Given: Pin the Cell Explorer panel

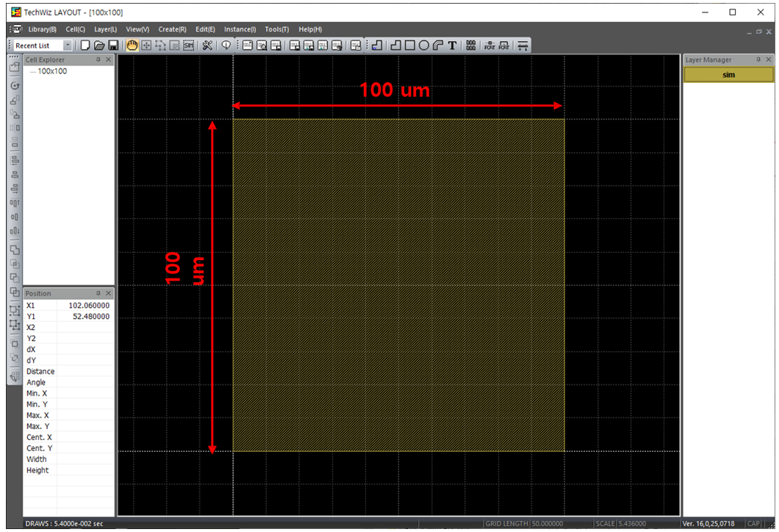Looking at the screenshot, I should pyautogui.click(x=98, y=60).
